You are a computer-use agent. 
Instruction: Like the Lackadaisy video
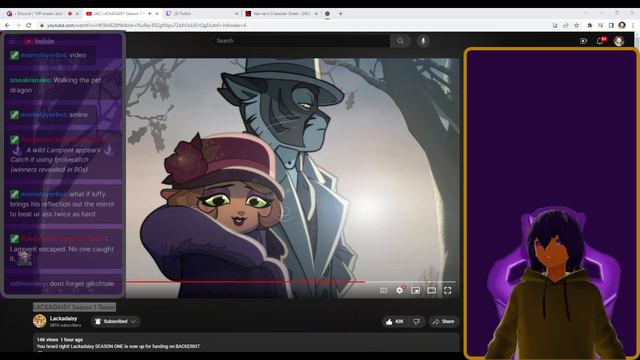click(x=394, y=322)
